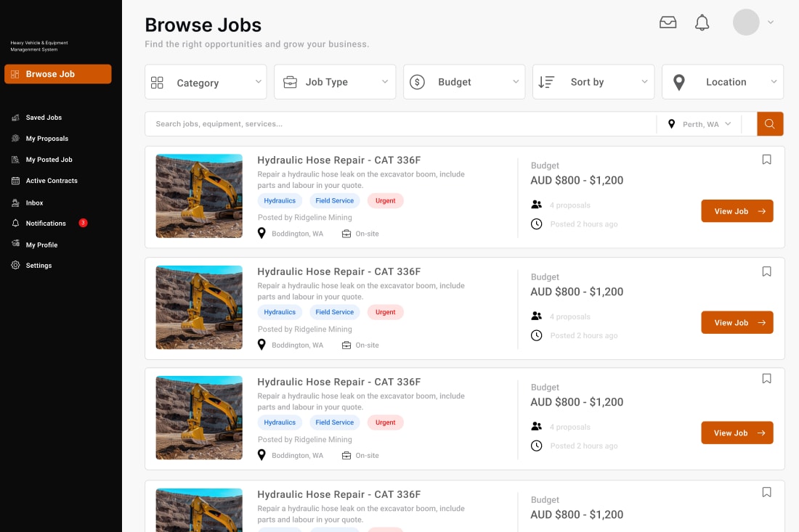The height and width of the screenshot is (532, 799).
Task: Click the map pin beside Perth, WA
Action: [x=672, y=123]
